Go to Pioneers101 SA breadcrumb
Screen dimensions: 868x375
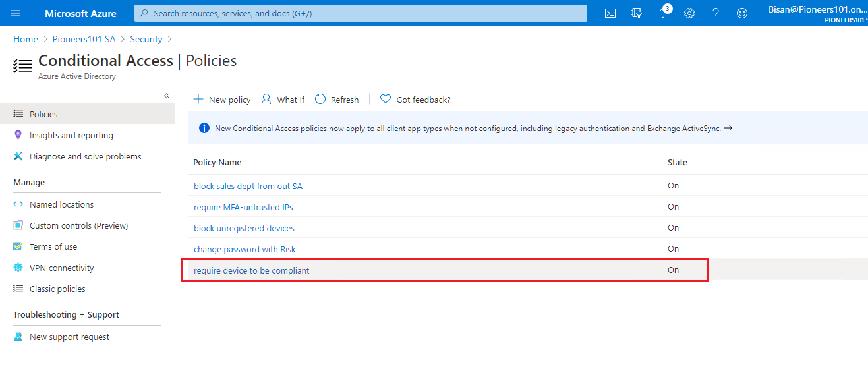(x=84, y=40)
